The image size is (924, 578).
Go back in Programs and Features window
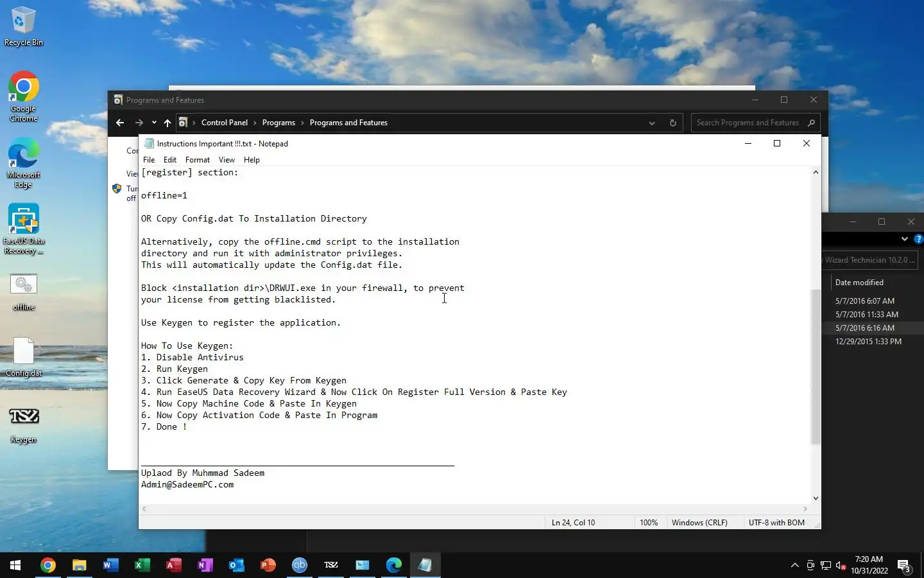120,123
